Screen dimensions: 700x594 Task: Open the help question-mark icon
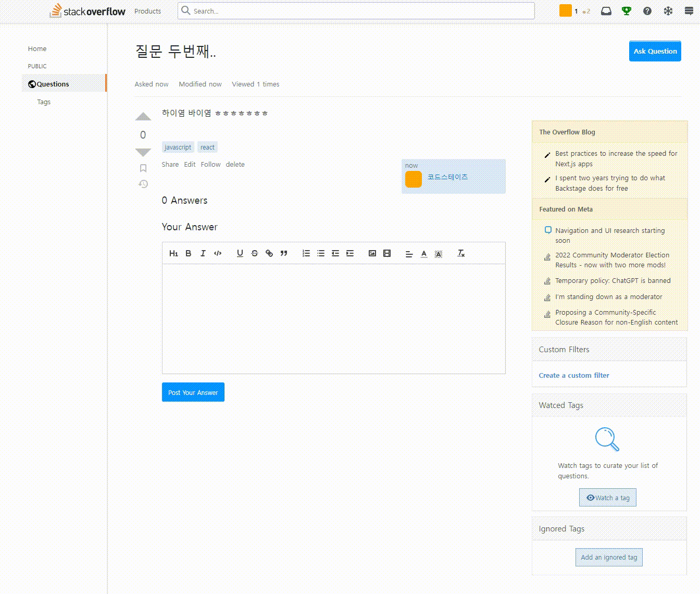coord(647,11)
